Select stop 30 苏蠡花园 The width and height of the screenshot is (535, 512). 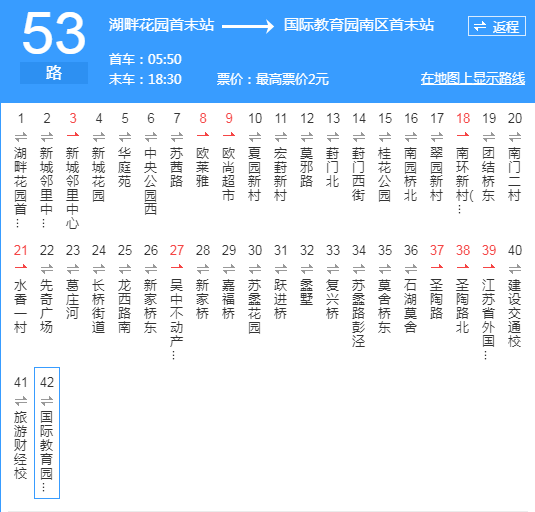pos(255,306)
